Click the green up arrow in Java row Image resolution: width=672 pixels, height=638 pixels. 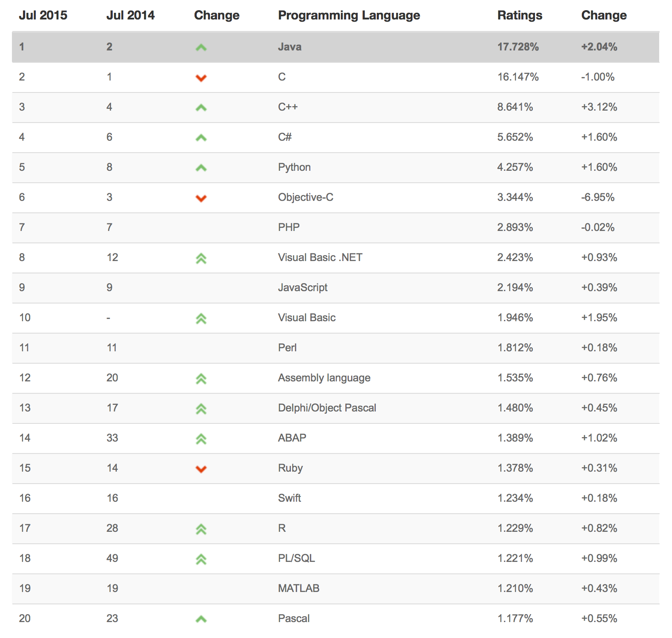(201, 47)
